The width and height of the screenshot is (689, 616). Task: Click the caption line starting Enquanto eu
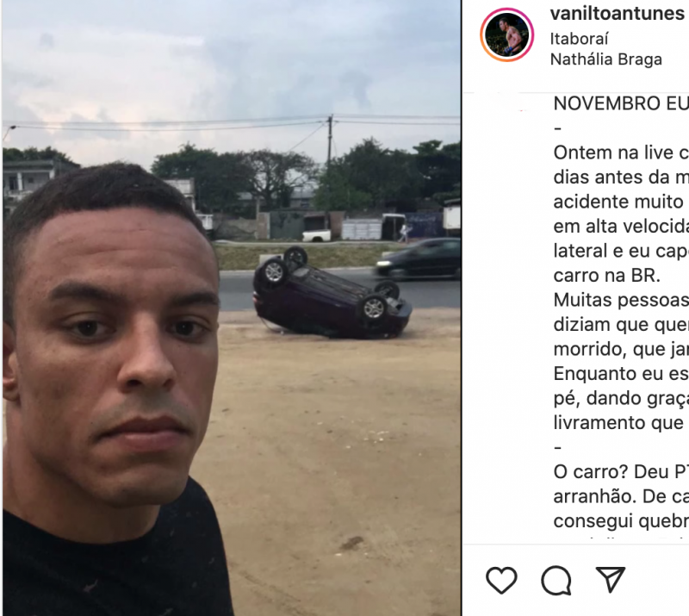[621, 374]
